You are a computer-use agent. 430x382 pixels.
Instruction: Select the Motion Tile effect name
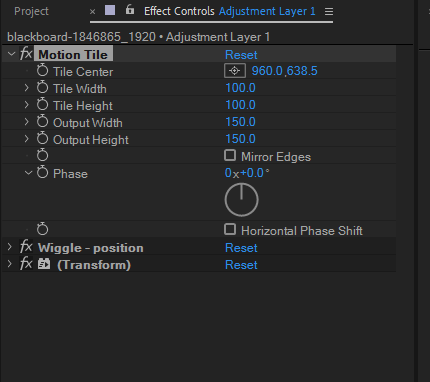pos(73,54)
